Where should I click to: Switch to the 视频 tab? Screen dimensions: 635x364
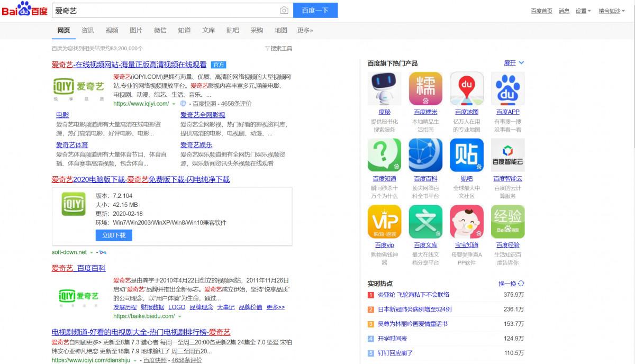112,30
